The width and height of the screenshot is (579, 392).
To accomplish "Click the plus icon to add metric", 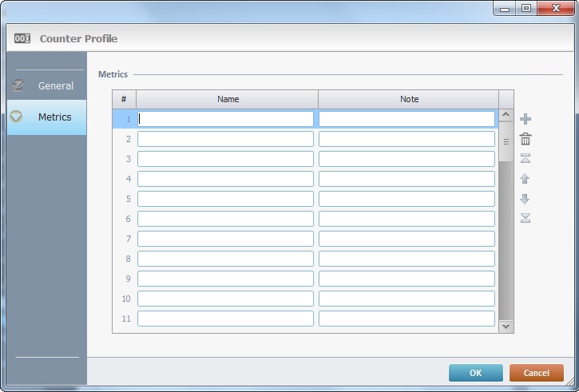I will pyautogui.click(x=525, y=120).
